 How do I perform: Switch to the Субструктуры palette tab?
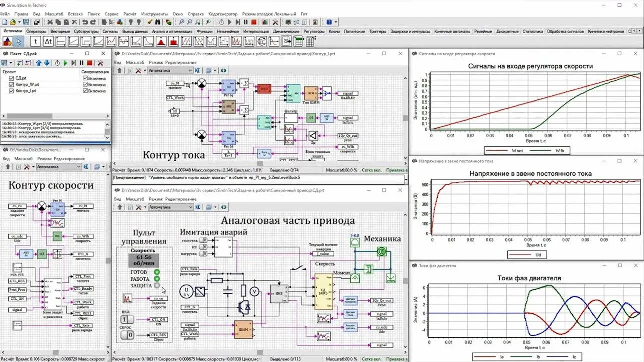tap(86, 31)
